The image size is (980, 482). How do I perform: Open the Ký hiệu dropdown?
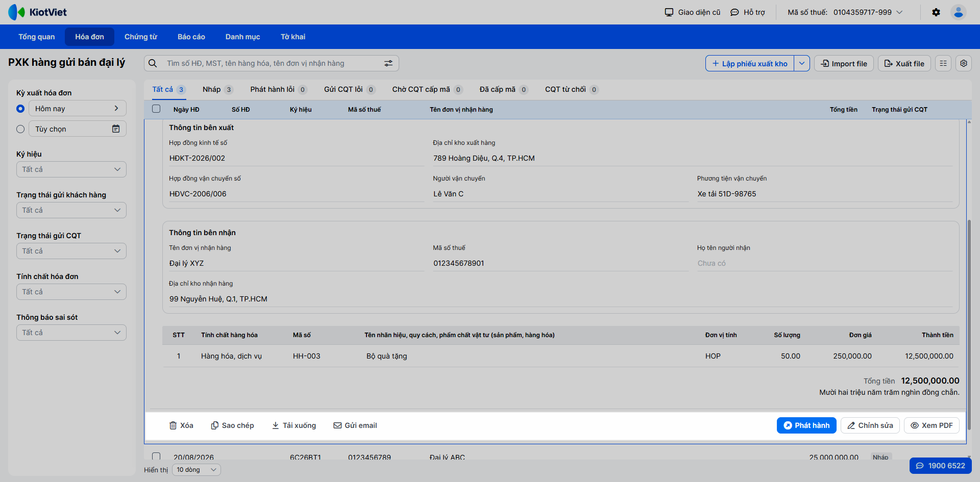click(x=71, y=169)
